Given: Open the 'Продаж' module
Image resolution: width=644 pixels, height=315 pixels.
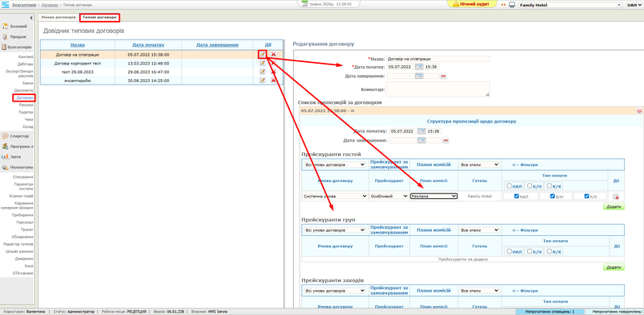Looking at the screenshot, I should pos(17,36).
